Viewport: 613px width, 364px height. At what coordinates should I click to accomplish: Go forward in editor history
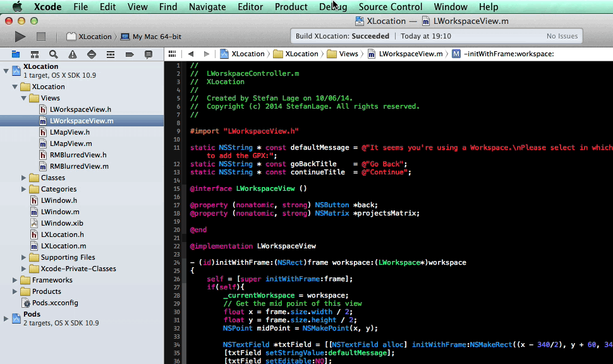(x=207, y=54)
